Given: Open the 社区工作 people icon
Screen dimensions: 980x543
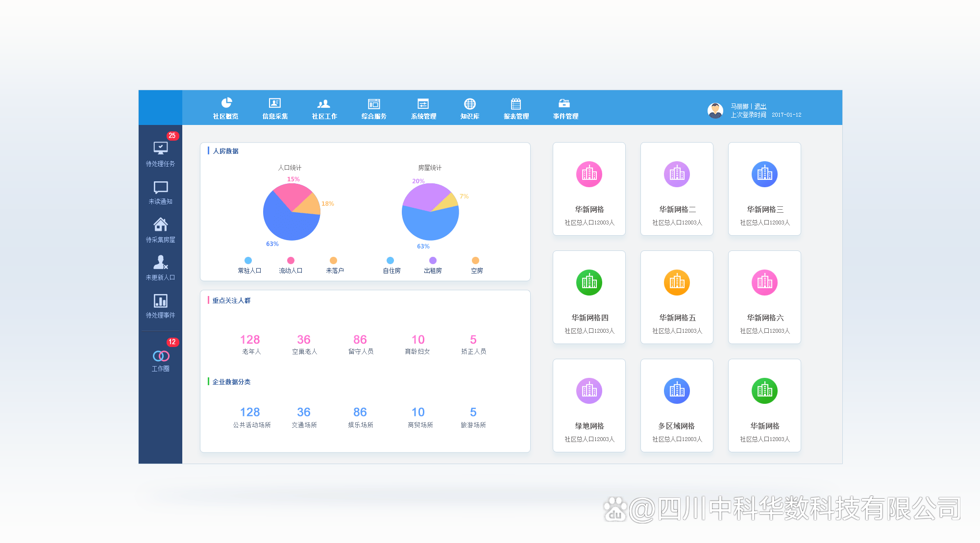Looking at the screenshot, I should (324, 103).
